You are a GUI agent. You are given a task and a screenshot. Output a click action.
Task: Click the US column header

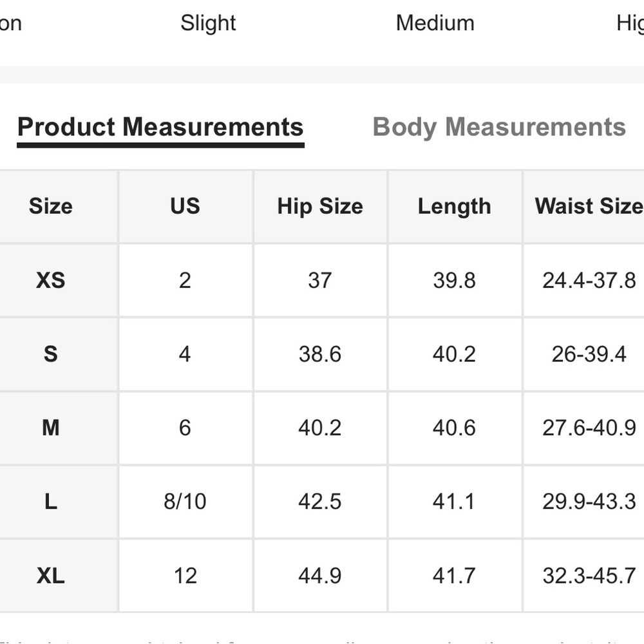click(185, 206)
